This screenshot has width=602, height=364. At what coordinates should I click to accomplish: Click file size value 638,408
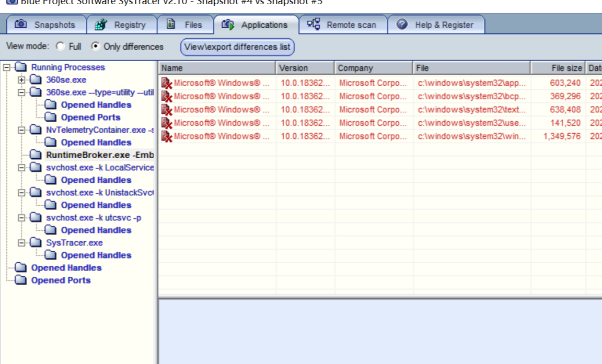tap(565, 110)
